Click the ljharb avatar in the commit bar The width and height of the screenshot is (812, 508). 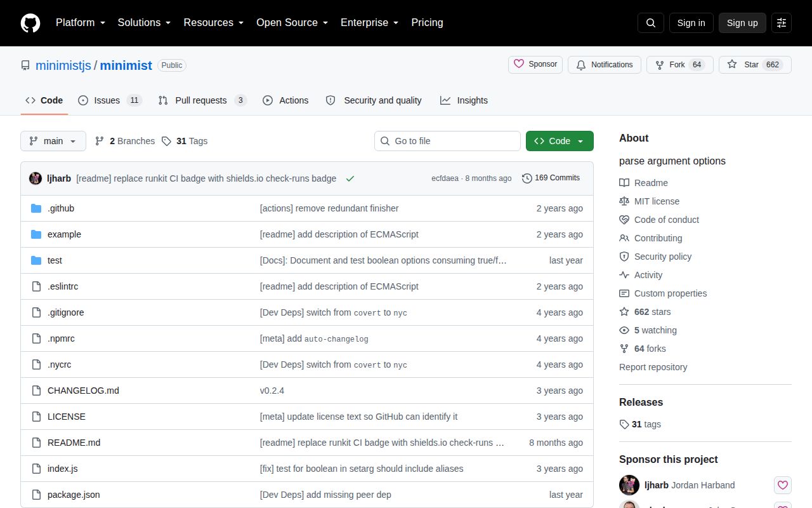click(36, 178)
